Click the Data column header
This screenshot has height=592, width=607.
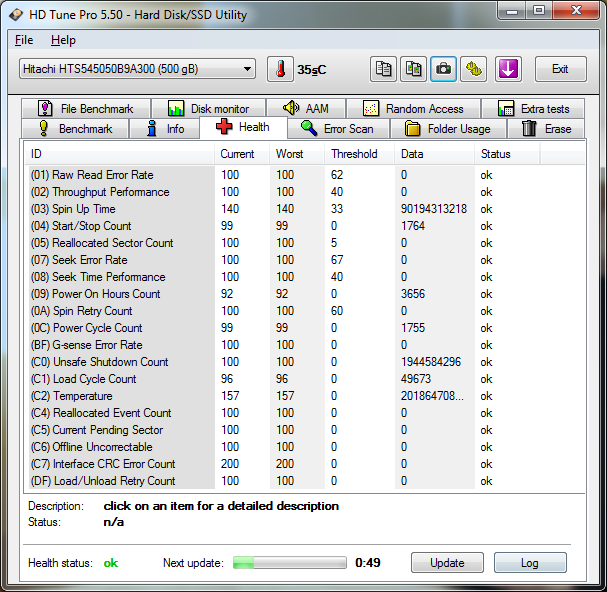434,154
